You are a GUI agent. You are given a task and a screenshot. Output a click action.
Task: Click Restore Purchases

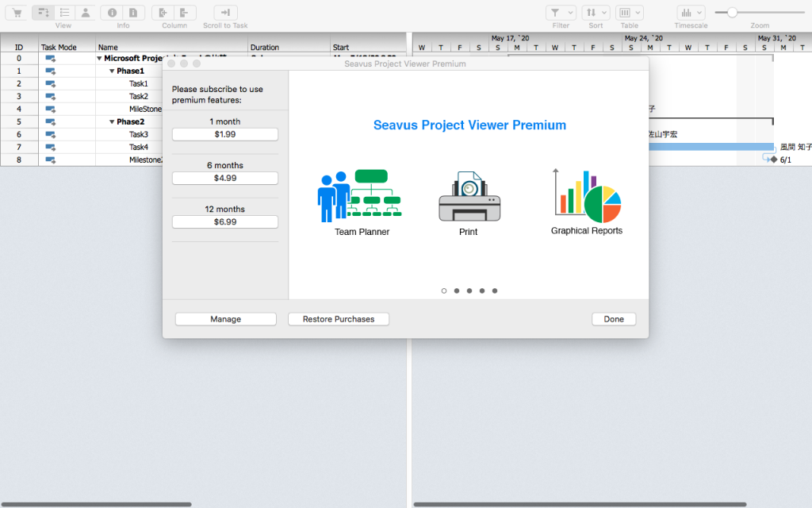(x=339, y=319)
